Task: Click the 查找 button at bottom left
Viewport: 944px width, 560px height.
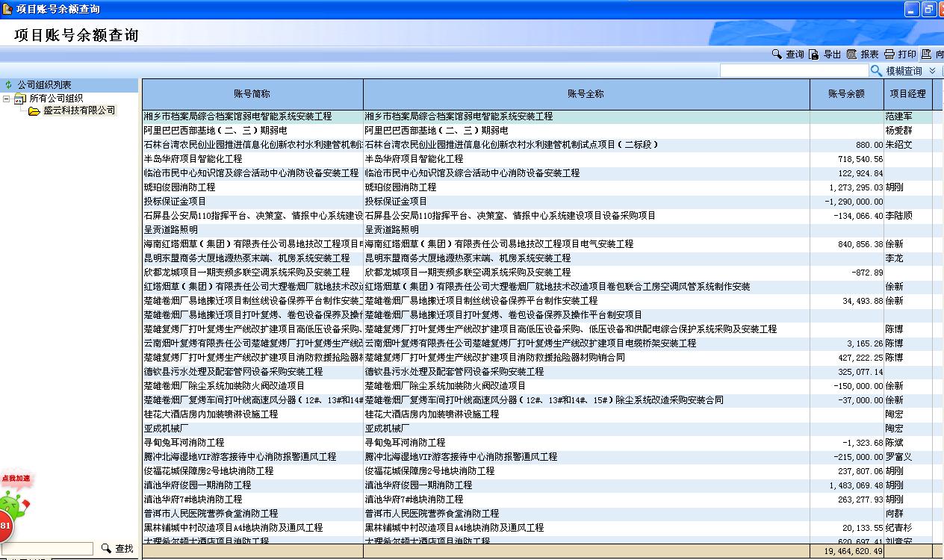Action: click(x=117, y=549)
